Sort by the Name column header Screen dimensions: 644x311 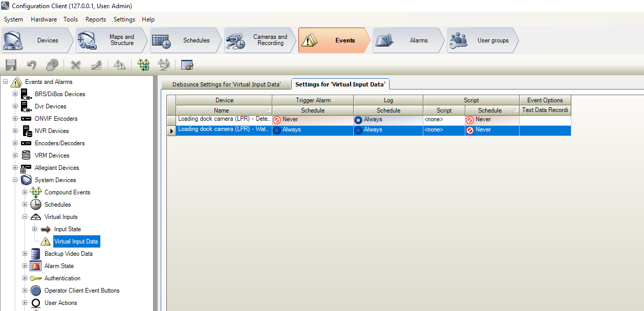tap(224, 110)
